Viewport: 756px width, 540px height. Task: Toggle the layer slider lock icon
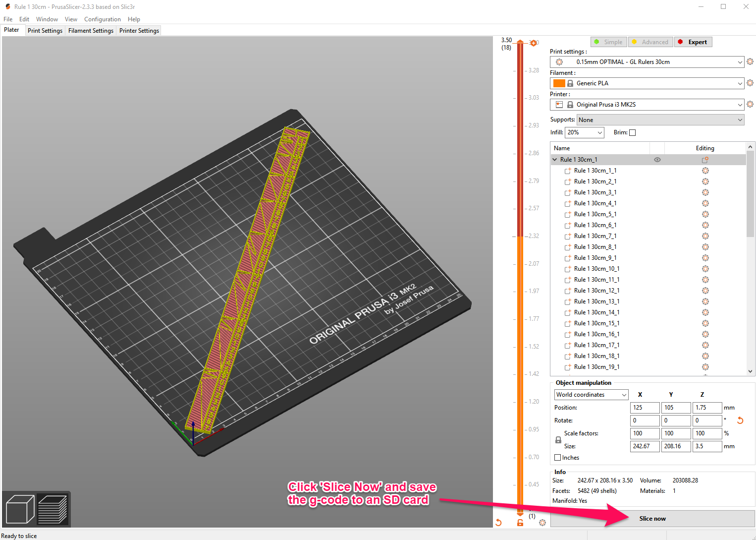[x=520, y=523]
